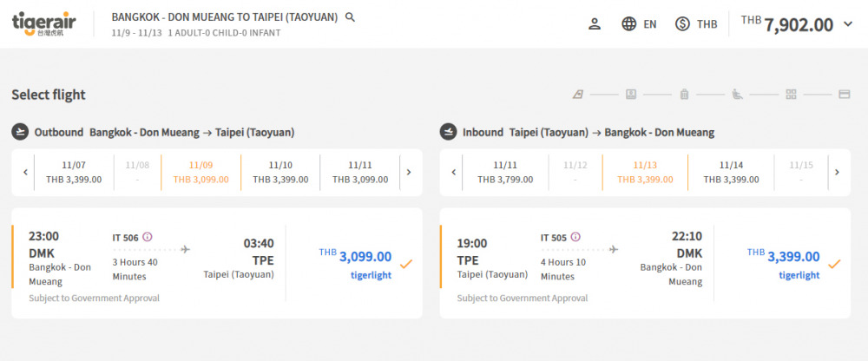
Task: Click the Tigerair logo
Action: tap(46, 23)
